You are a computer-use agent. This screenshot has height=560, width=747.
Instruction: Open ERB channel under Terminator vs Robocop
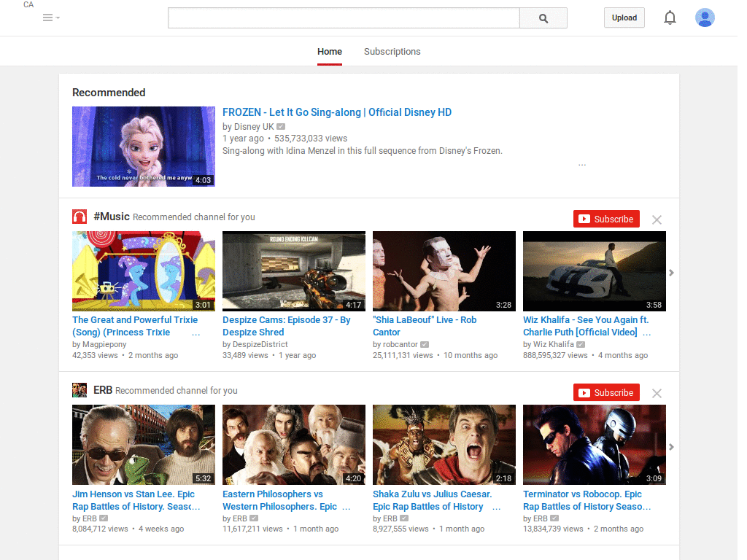541,518
